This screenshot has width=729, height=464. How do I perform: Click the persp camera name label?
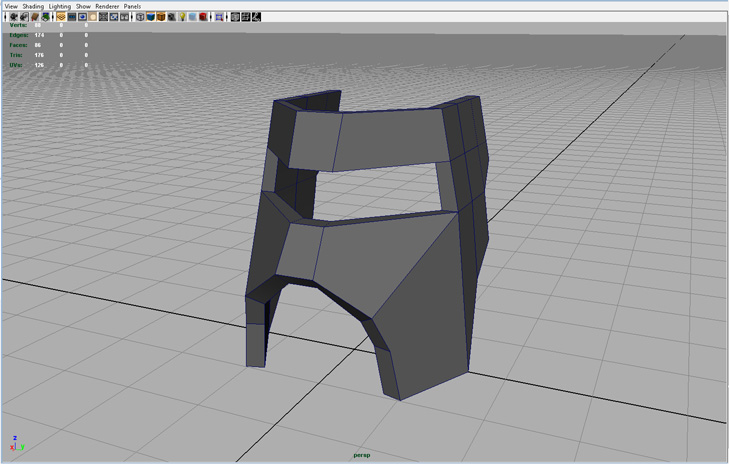pyautogui.click(x=362, y=455)
